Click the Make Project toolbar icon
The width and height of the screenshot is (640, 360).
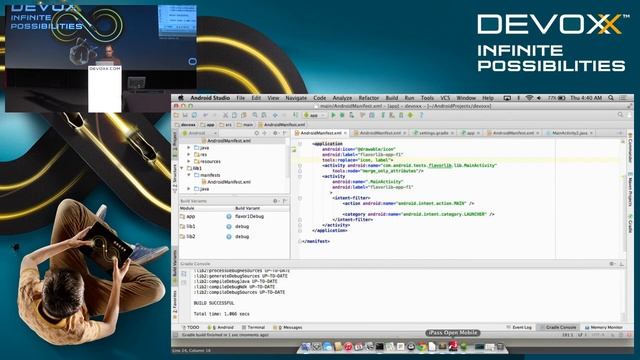(296, 116)
